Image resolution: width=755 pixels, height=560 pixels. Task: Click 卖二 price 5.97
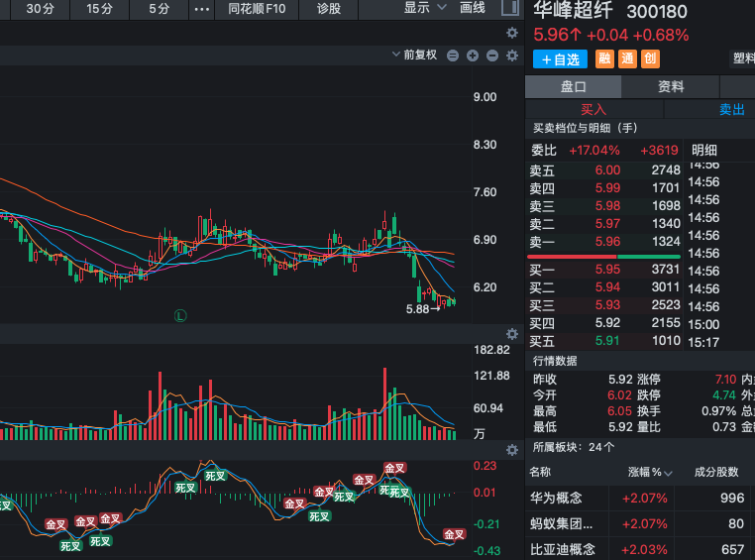[607, 223]
